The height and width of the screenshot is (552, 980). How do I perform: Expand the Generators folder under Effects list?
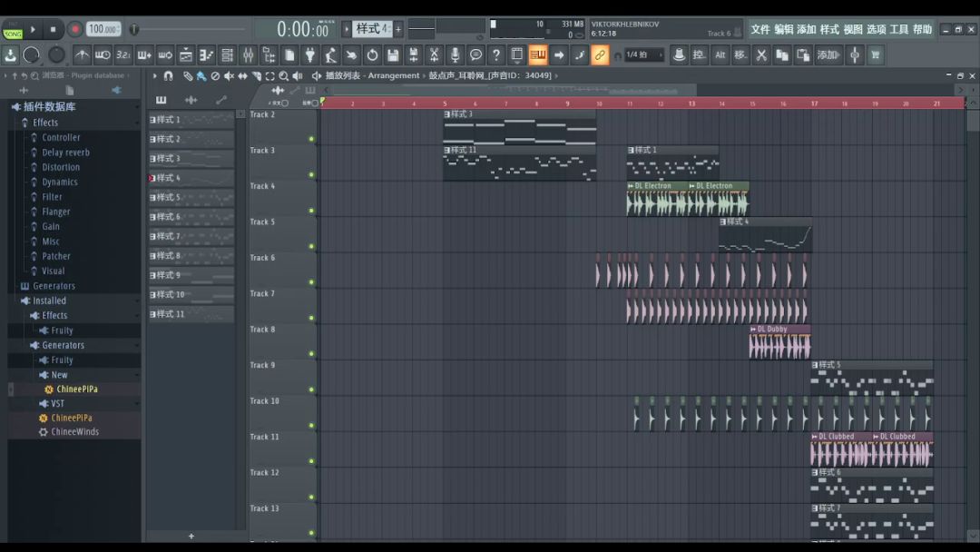(x=54, y=286)
